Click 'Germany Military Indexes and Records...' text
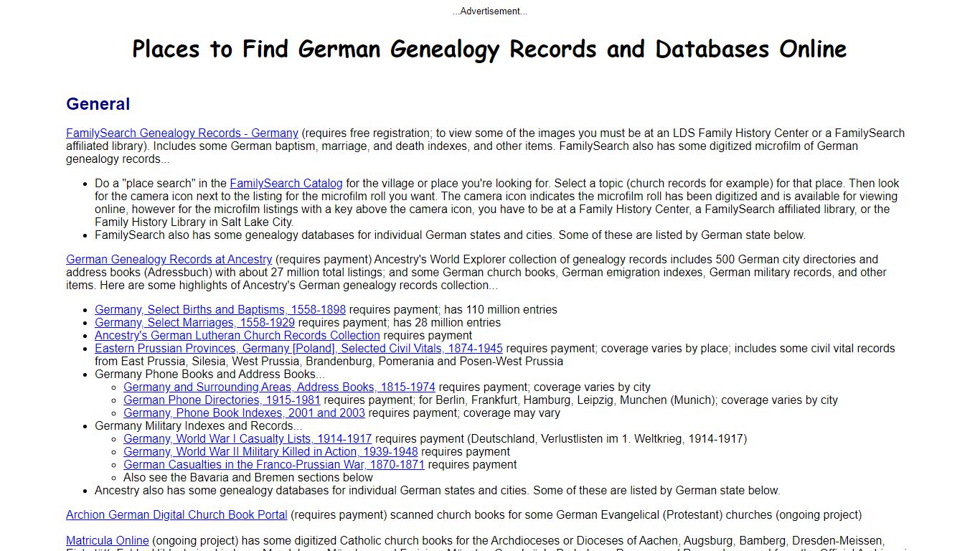This screenshot has height=551, width=980. (199, 426)
